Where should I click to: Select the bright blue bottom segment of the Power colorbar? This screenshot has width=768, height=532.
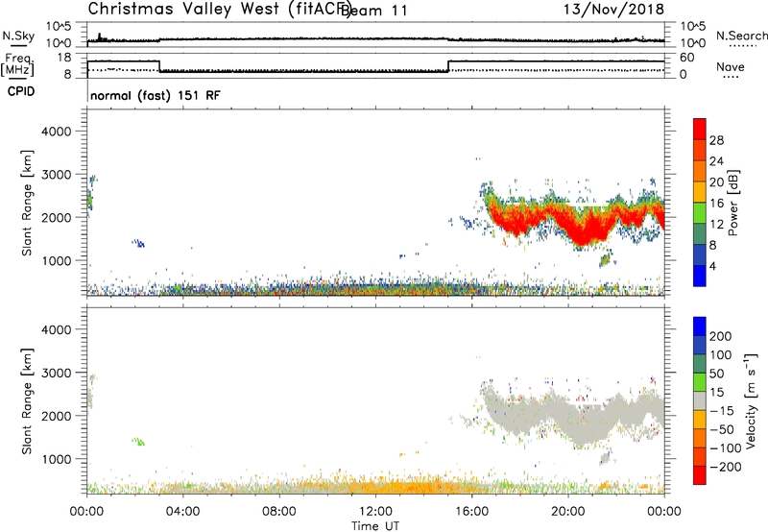700,277
